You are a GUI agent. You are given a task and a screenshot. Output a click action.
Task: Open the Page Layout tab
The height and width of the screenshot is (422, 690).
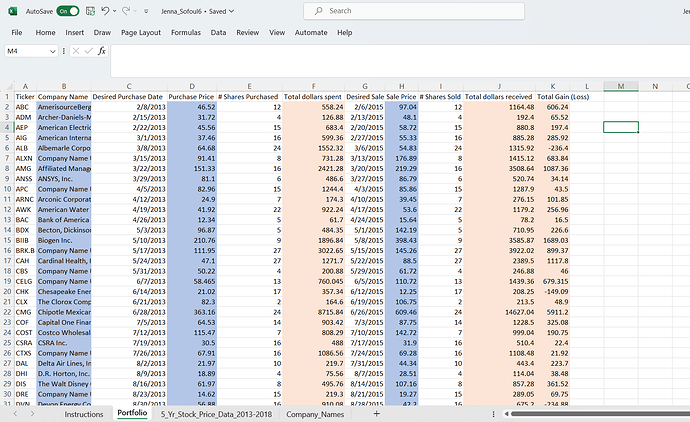click(x=141, y=33)
